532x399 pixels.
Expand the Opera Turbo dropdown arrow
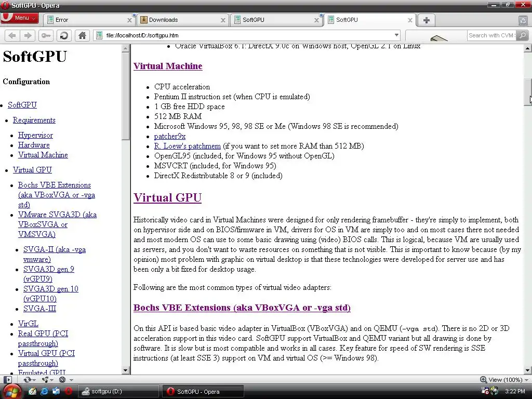[x=71, y=380]
